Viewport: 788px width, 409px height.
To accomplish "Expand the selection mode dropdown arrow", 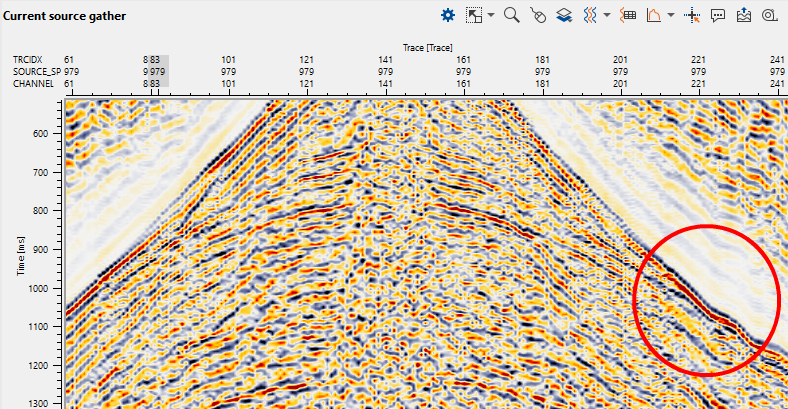I will click(491, 16).
